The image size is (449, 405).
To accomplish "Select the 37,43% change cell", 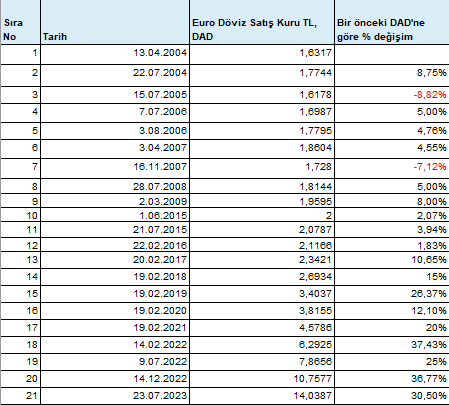I will (x=392, y=345).
